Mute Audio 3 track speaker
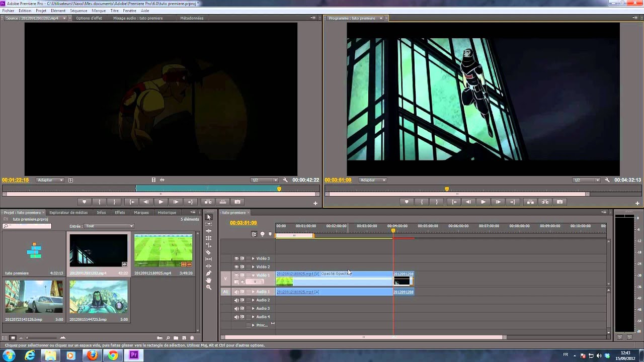 [236, 308]
